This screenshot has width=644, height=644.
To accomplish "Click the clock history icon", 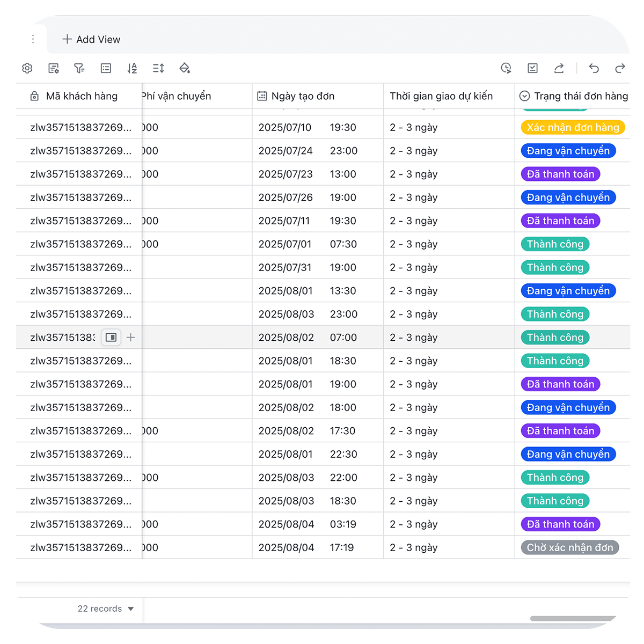I will (x=506, y=68).
